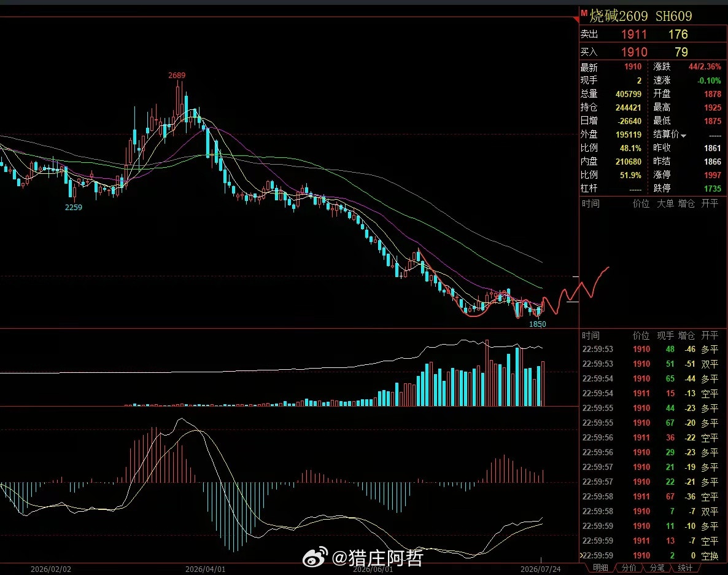Select the tick row with volume 65
Viewport: 728px width, 575px height.
tap(651, 378)
